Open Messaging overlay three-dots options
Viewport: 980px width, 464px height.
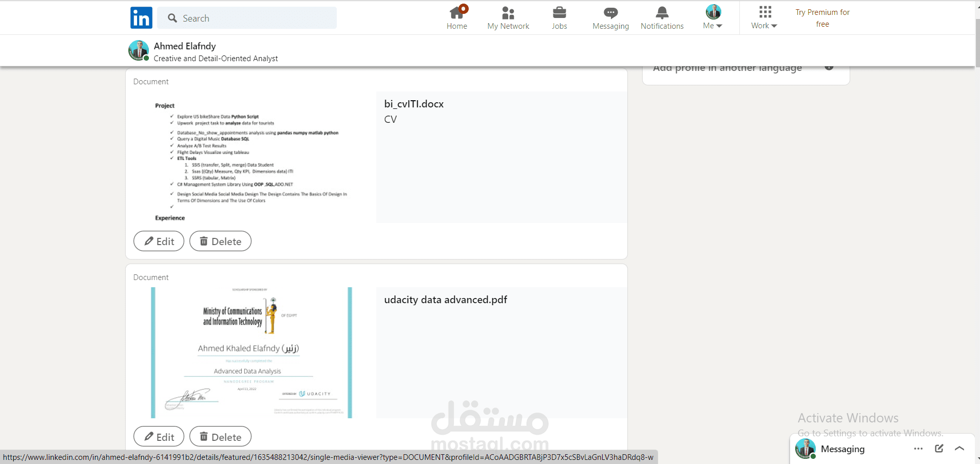point(918,449)
